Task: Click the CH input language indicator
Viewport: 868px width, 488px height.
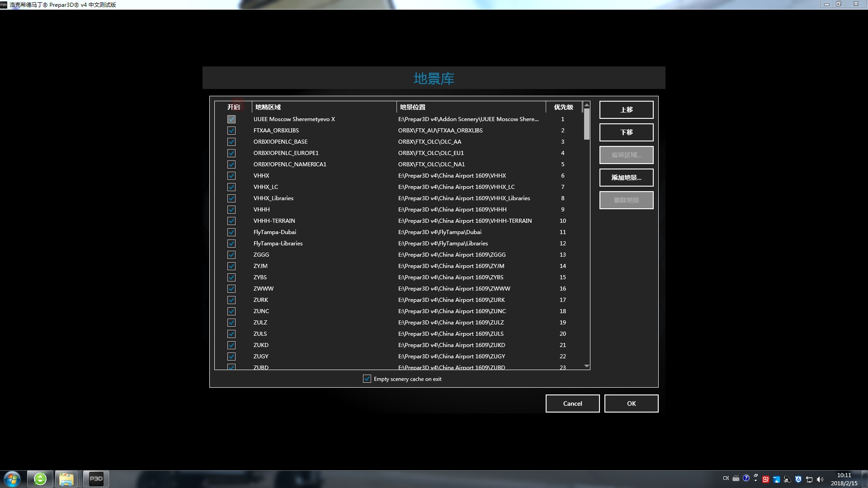Action: coord(726,479)
